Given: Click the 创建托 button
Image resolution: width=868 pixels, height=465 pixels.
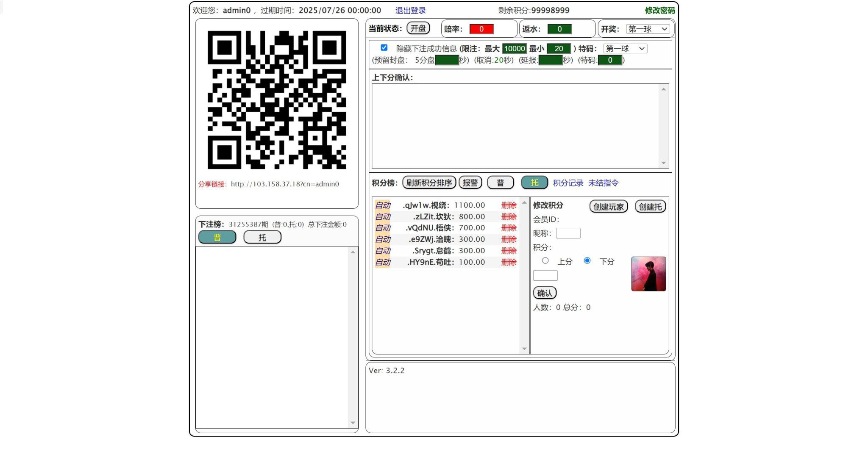Looking at the screenshot, I should (650, 206).
